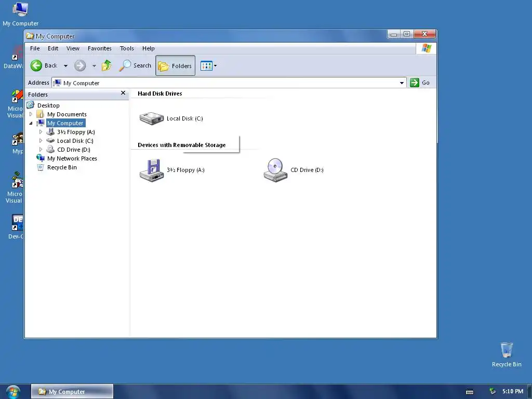Select the 3½ Floppy (A:) drive icon
Image resolution: width=532 pixels, height=399 pixels.
152,170
